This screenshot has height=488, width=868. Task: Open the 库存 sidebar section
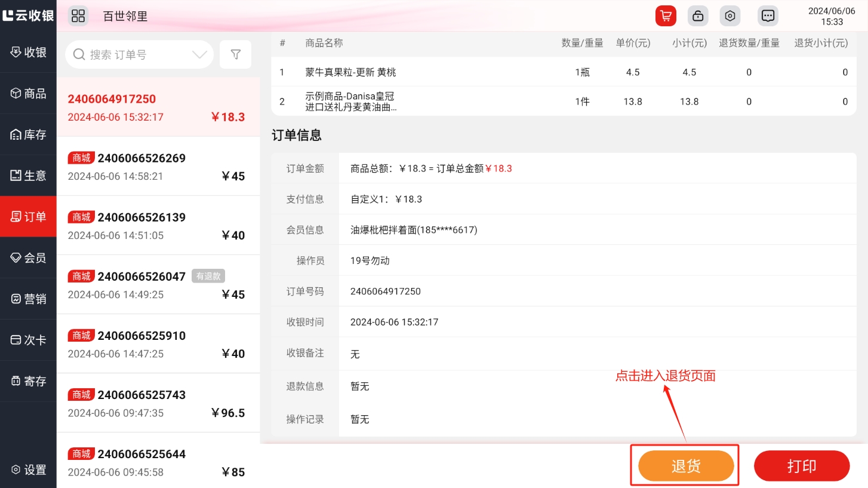(x=28, y=134)
